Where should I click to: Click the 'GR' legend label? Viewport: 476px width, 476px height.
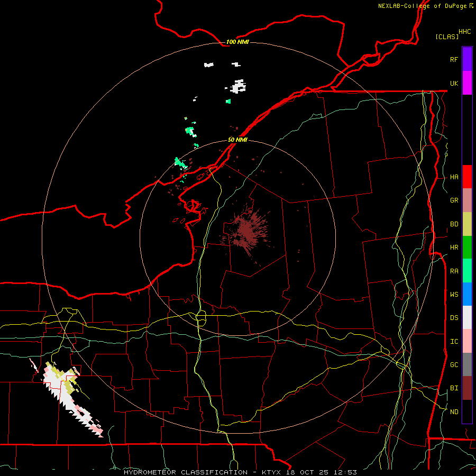click(x=454, y=200)
